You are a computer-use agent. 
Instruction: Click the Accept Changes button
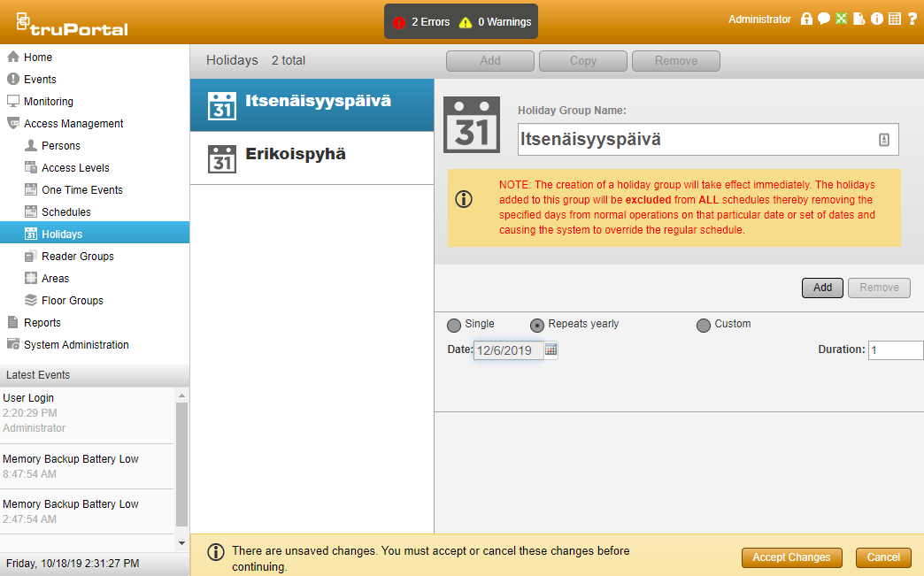click(791, 557)
